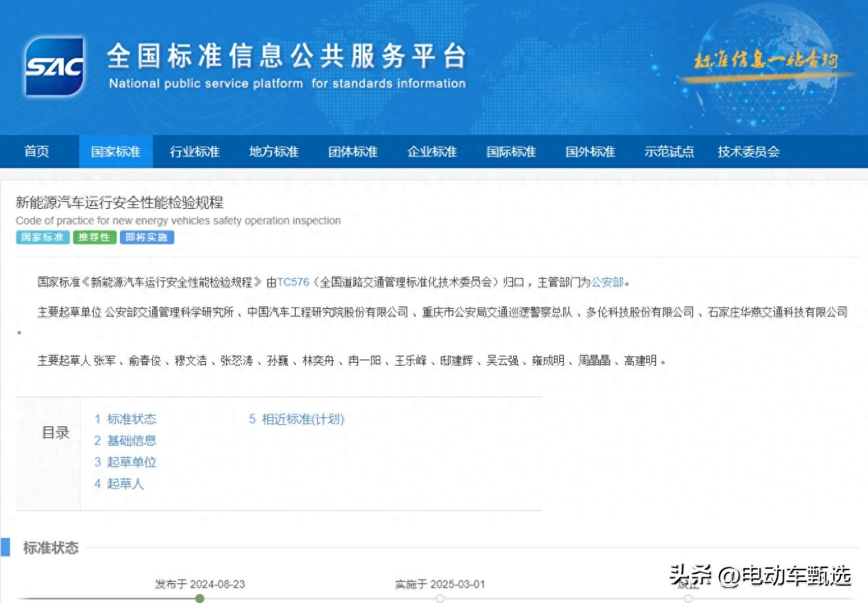Jump to 1 标准状态 in contents

pyautogui.click(x=125, y=419)
